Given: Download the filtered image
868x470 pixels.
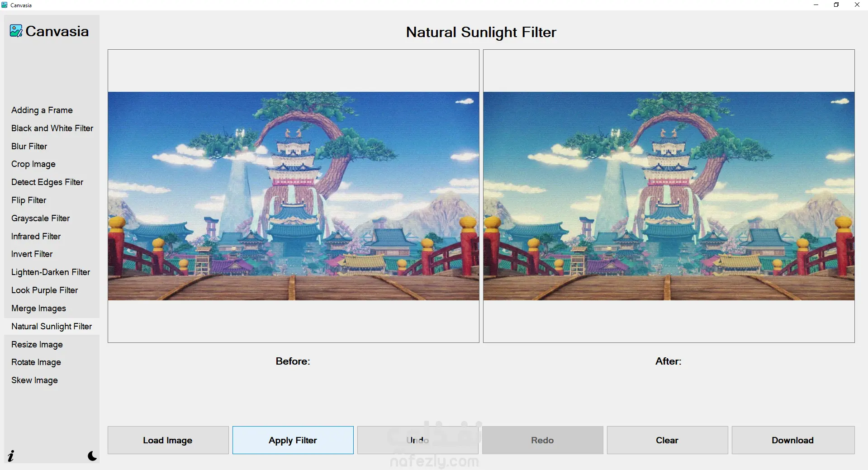Looking at the screenshot, I should coord(793,440).
